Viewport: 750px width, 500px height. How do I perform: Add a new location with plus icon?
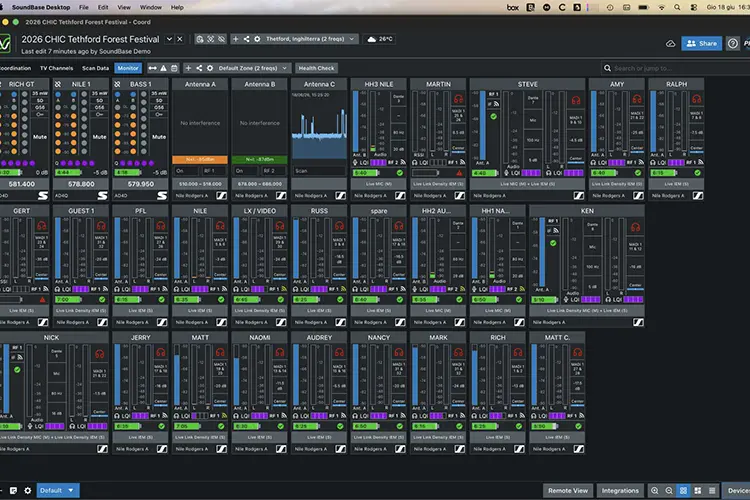click(x=235, y=39)
